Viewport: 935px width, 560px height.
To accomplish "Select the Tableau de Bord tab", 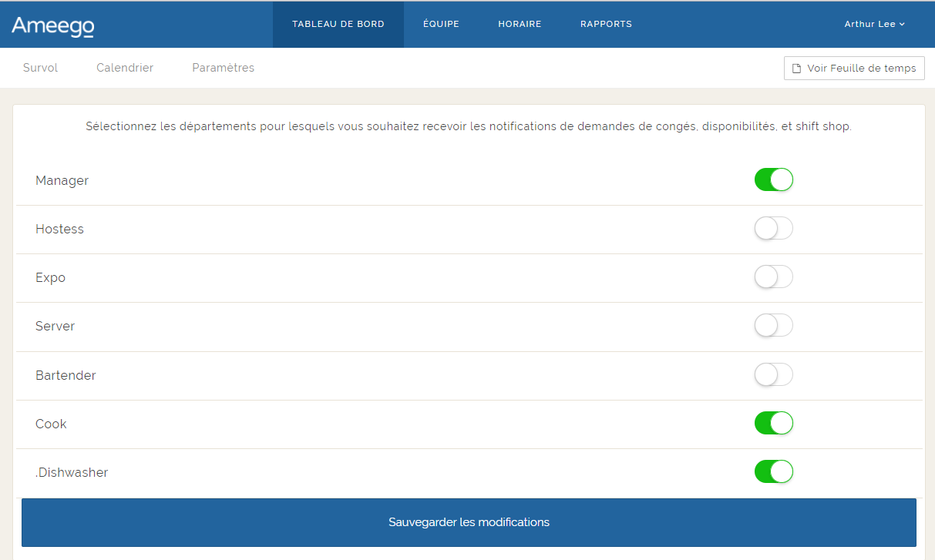I will [338, 24].
